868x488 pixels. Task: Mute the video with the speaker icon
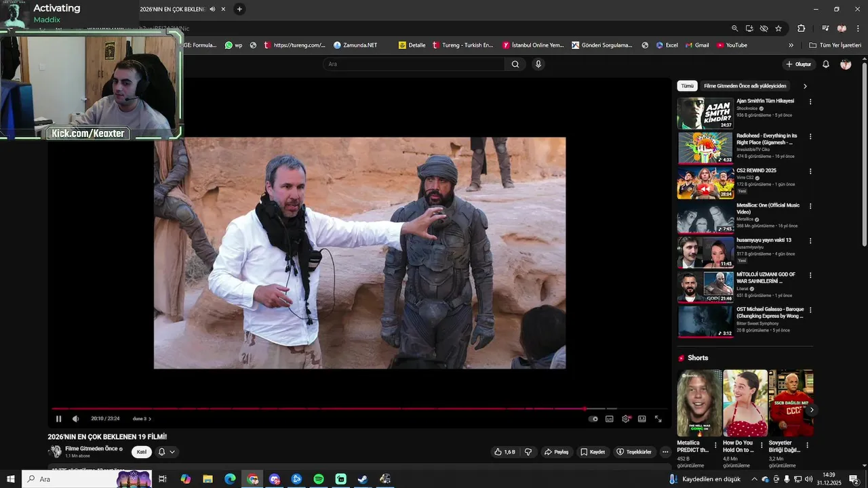[75, 419]
